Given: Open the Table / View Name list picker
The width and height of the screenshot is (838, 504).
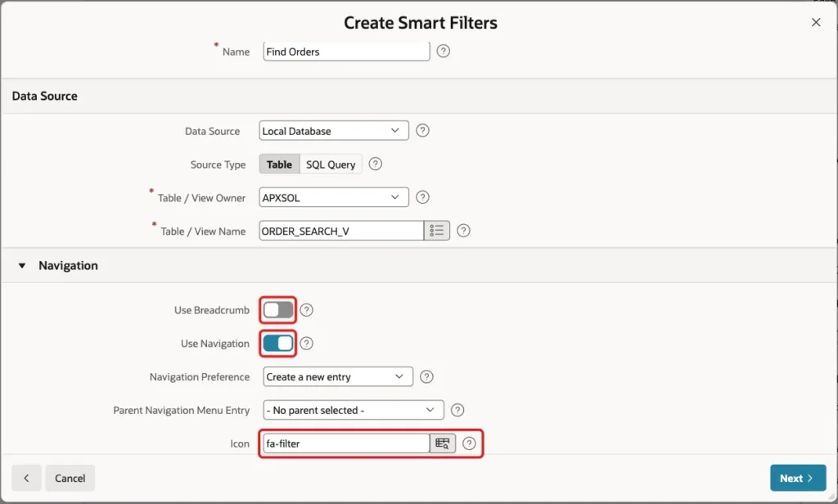Looking at the screenshot, I should [x=437, y=231].
